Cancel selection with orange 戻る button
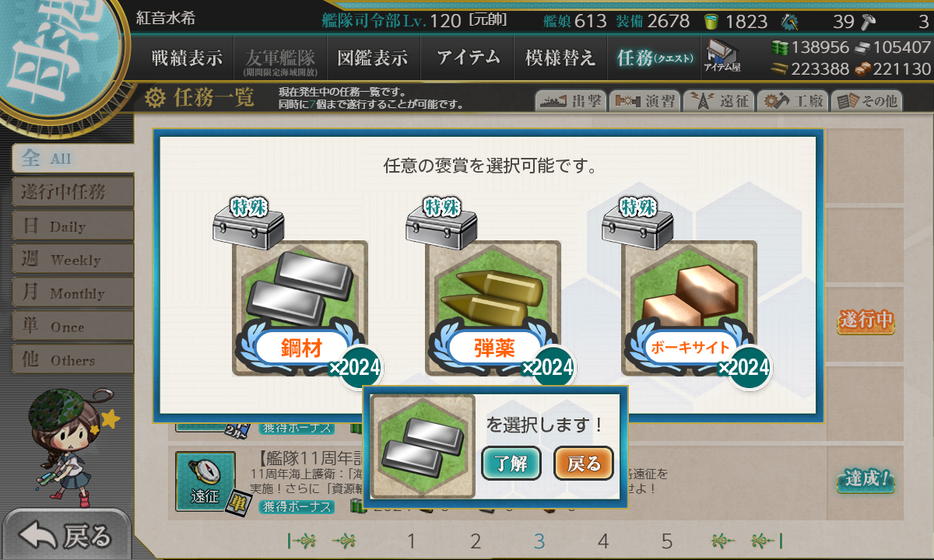934x560 pixels. (584, 464)
